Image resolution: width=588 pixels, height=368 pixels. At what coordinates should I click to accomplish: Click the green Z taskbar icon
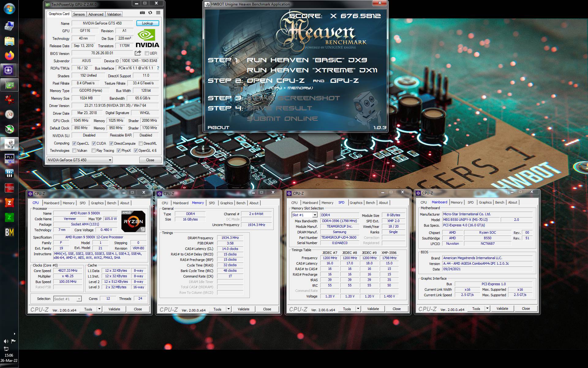point(9,217)
